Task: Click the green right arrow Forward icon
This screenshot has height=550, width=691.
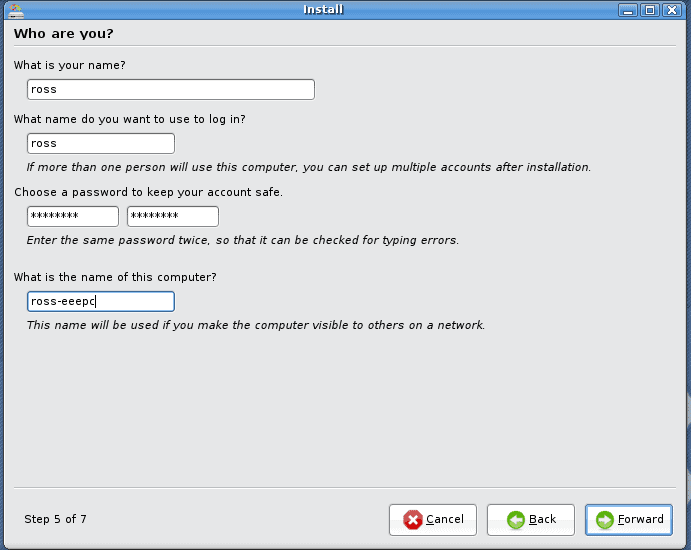Action: (x=604, y=520)
